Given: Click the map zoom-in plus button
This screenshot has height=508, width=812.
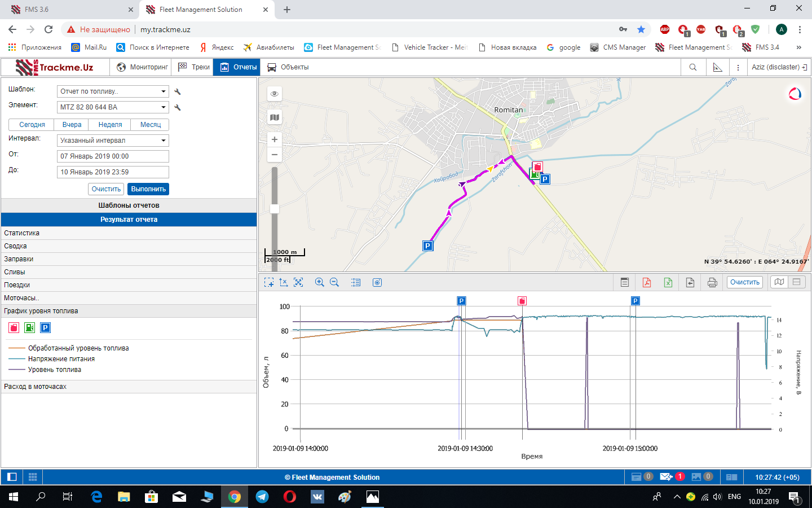Looking at the screenshot, I should pyautogui.click(x=275, y=139).
